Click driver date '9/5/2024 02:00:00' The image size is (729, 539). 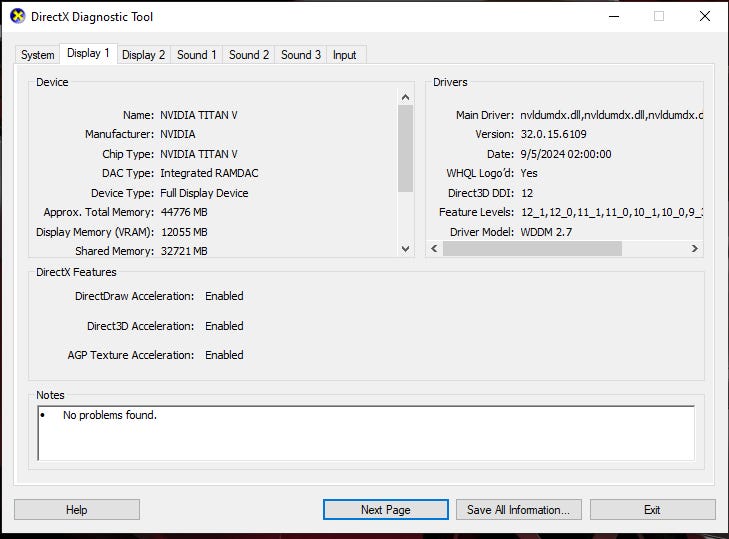pyautogui.click(x=566, y=154)
